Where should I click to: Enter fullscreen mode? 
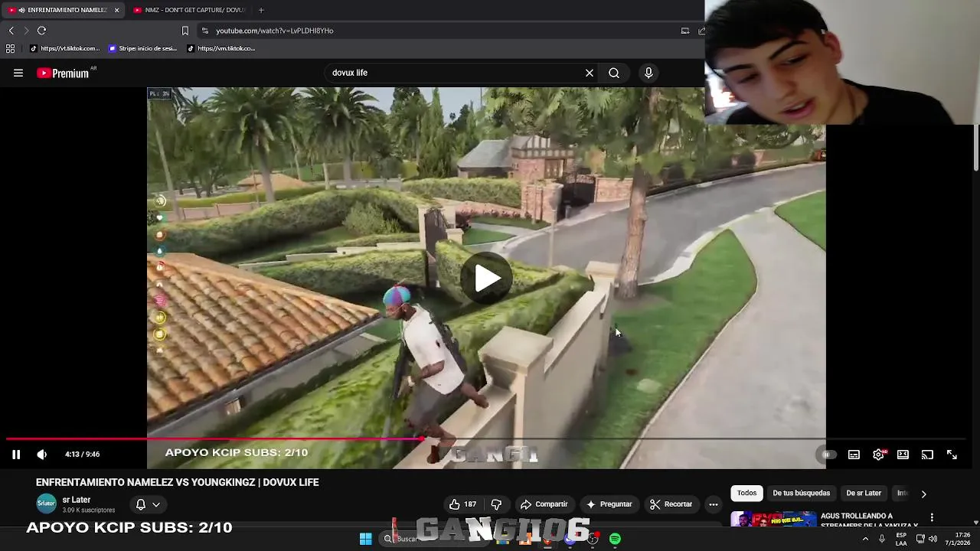[x=952, y=455]
